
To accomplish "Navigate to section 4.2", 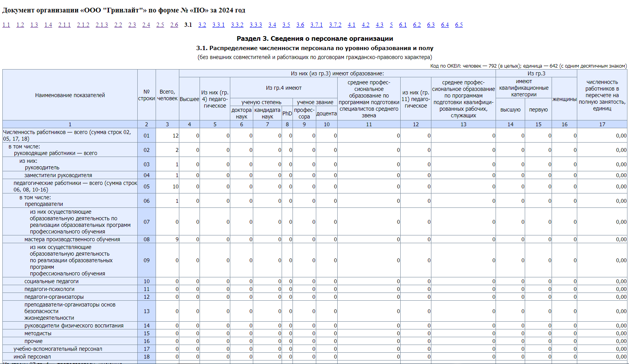I will click(x=366, y=25).
